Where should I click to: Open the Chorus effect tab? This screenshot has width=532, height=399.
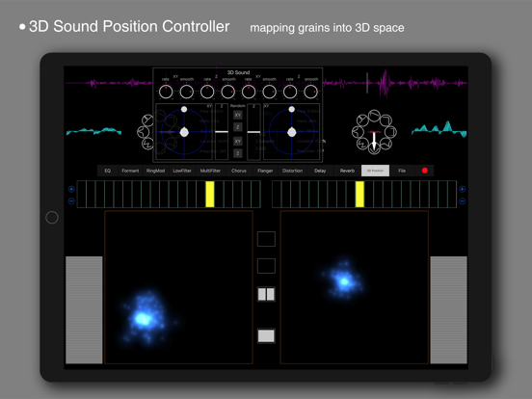point(239,171)
